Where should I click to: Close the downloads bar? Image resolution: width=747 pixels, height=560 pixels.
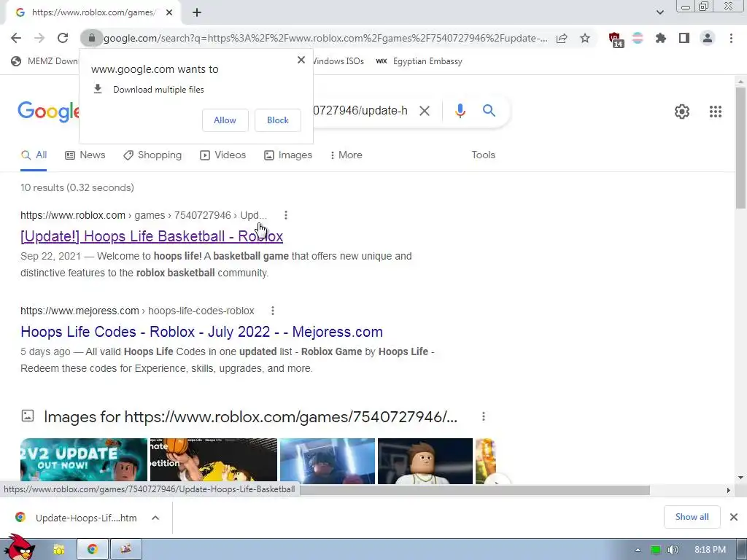coord(734,517)
